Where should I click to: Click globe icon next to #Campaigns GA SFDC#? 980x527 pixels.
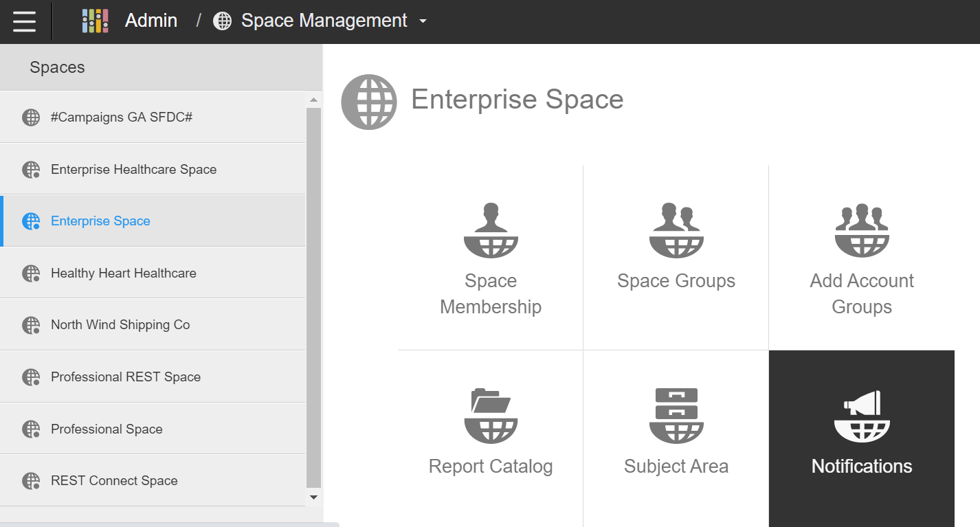[x=31, y=117]
